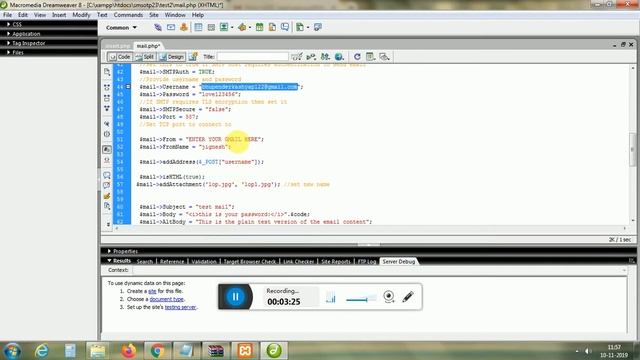The image size is (640, 360).
Task: Click the Wrap Tag icon
Action: (107, 196)
